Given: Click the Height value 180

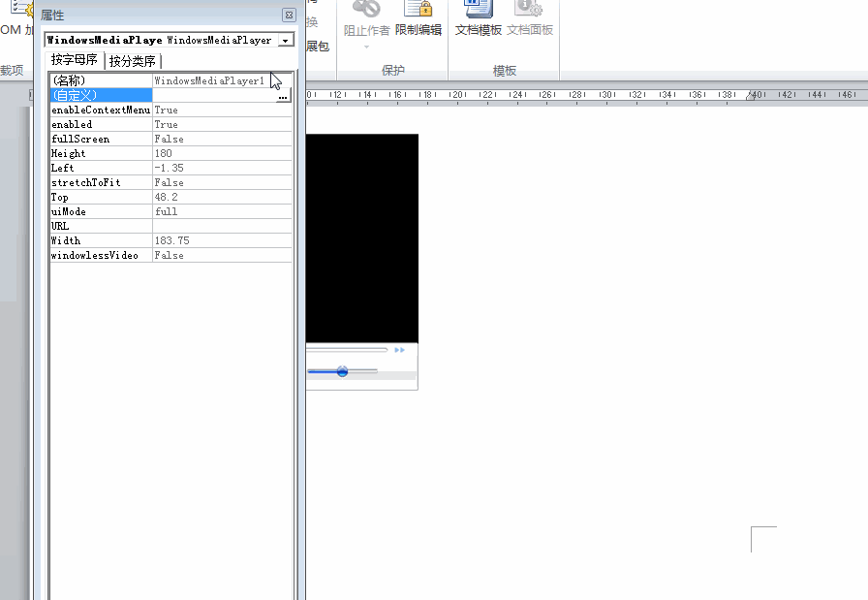Looking at the screenshot, I should (x=222, y=153).
